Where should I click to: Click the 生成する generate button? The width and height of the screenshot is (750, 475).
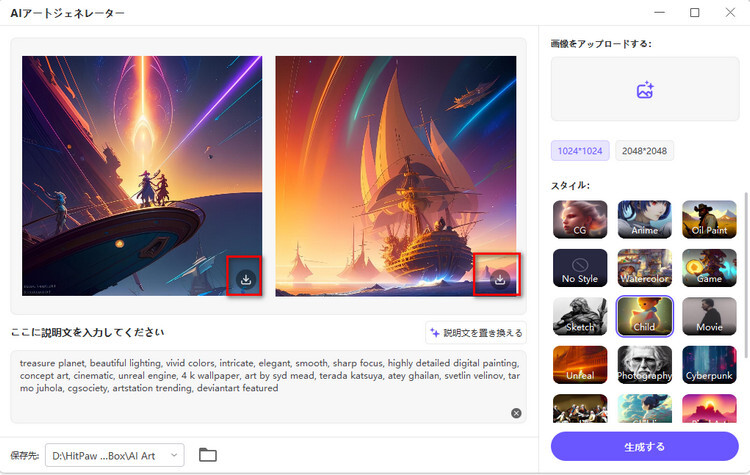(644, 447)
